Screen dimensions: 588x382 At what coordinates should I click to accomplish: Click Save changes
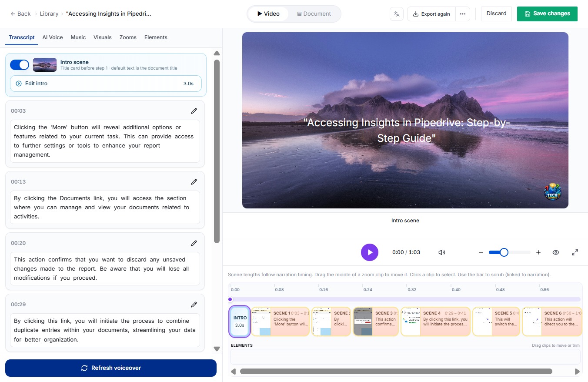[x=547, y=13]
